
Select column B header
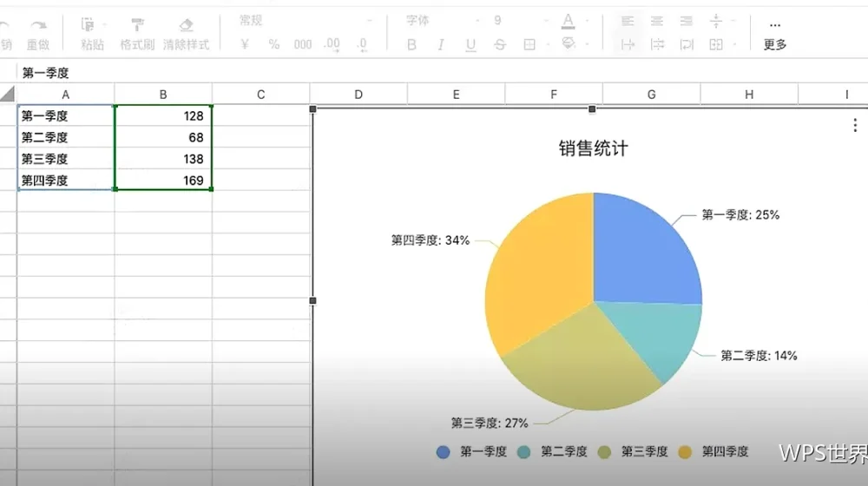click(x=163, y=95)
